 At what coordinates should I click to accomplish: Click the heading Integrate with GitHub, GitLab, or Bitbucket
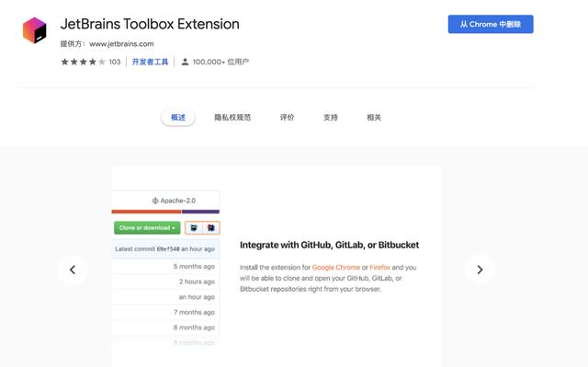pyautogui.click(x=329, y=245)
